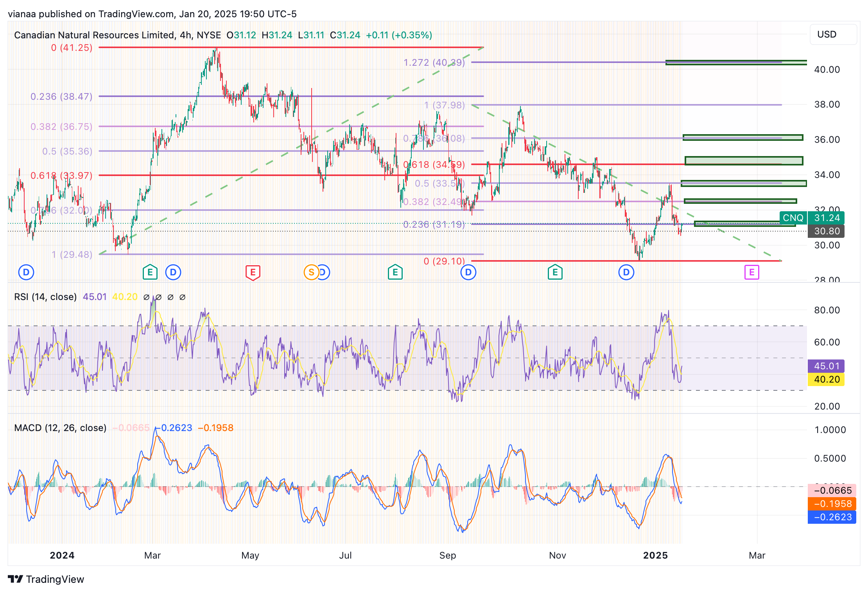
Task: Click the +0.11 (+0.35%) change value
Action: 399,35
